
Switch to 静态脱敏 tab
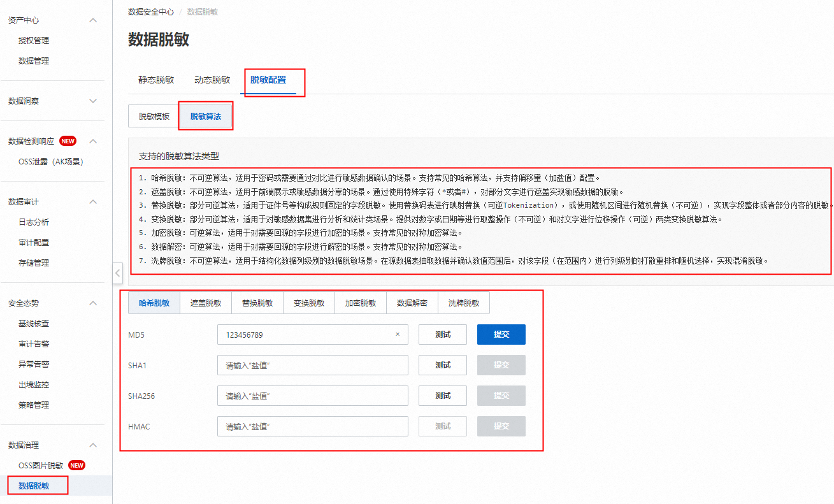(156, 80)
